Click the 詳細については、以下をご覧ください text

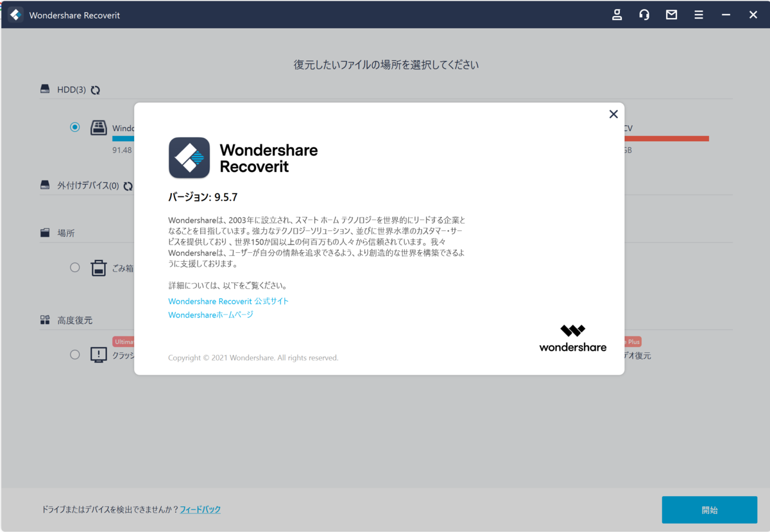228,286
